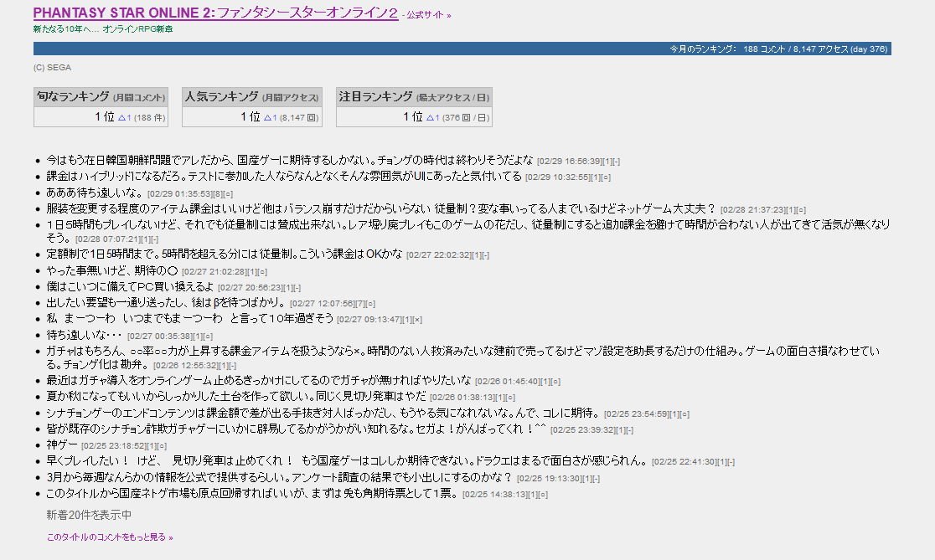Viewport: 935px width, 560px height.
Task: Open the 公式サイト » link
Action: 429,15
